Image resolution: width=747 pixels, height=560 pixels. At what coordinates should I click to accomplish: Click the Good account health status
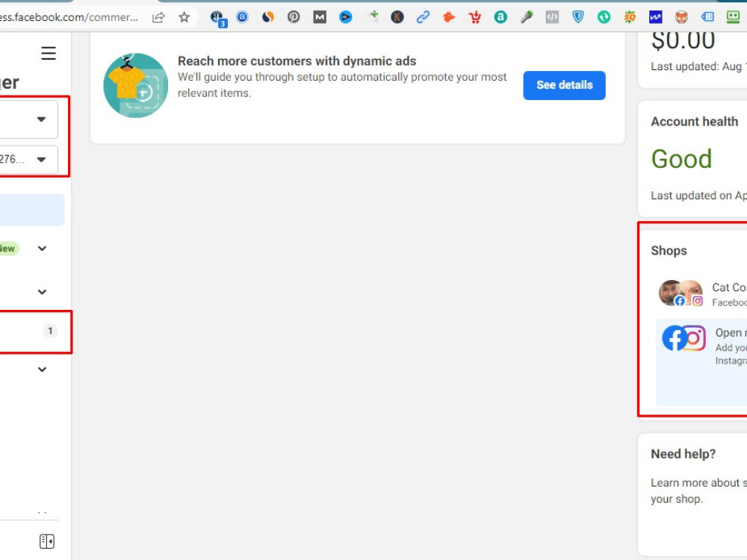tap(681, 158)
